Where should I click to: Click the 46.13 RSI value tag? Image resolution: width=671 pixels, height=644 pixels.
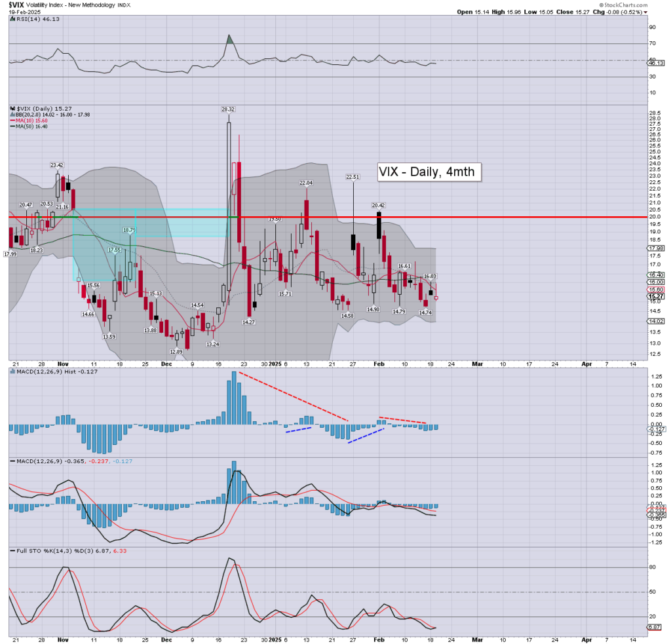[x=656, y=63]
